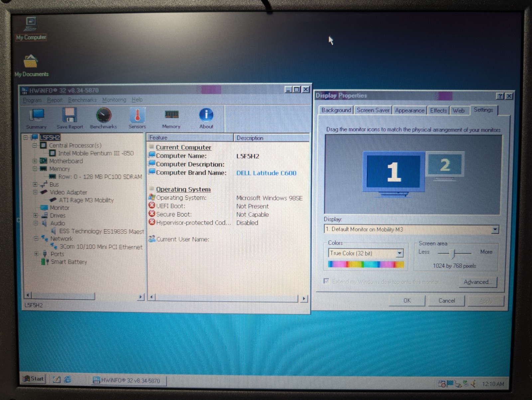The image size is (532, 400).
Task: Select the L5F5H2 root computer node
Action: click(50, 138)
